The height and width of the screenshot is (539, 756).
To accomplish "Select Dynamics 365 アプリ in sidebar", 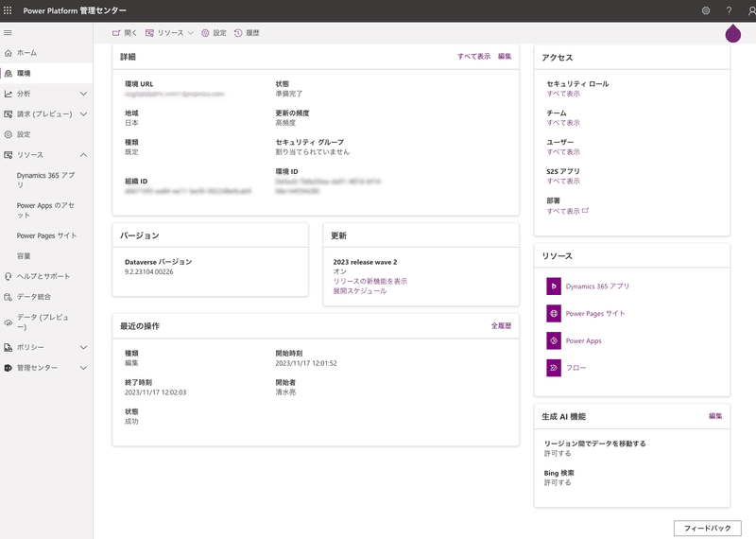I will (x=46, y=180).
